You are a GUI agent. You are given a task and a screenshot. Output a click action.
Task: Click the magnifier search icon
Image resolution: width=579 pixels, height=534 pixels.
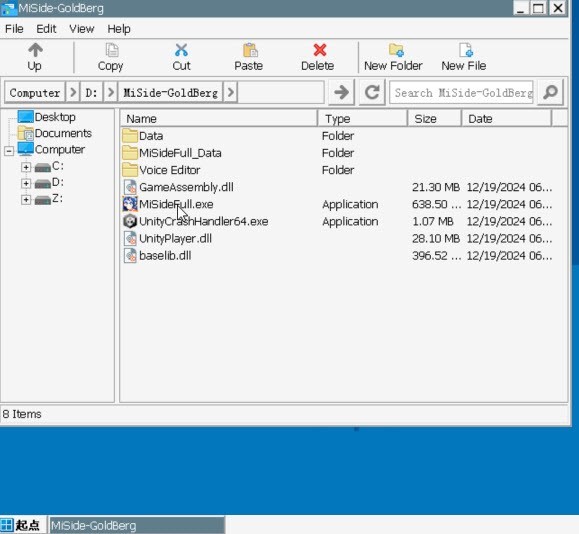click(x=550, y=92)
